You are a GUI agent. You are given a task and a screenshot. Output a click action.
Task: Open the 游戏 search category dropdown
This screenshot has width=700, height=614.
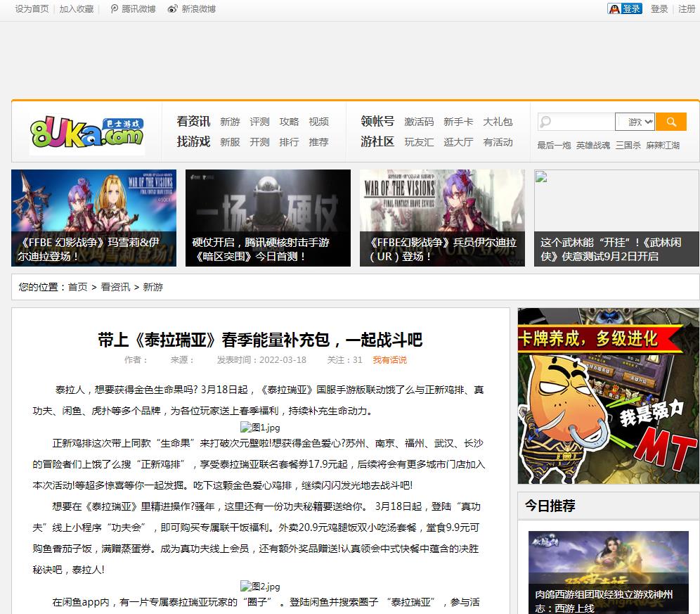[635, 122]
